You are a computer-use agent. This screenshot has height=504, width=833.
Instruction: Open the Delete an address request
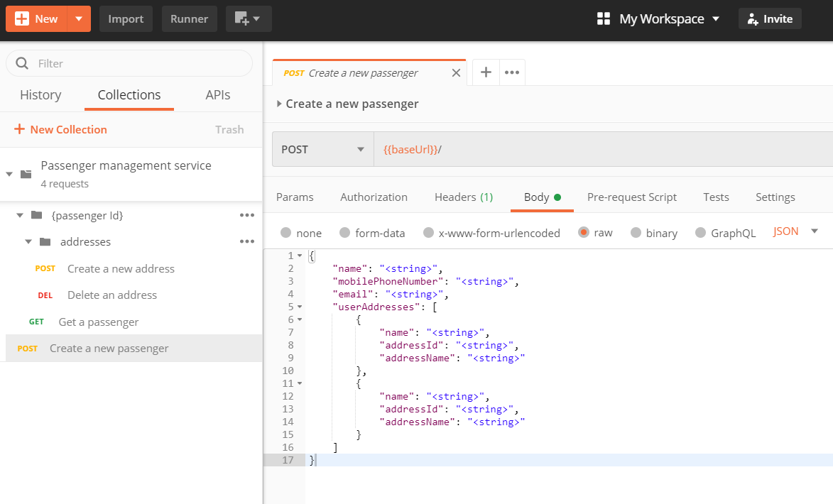[x=112, y=295]
